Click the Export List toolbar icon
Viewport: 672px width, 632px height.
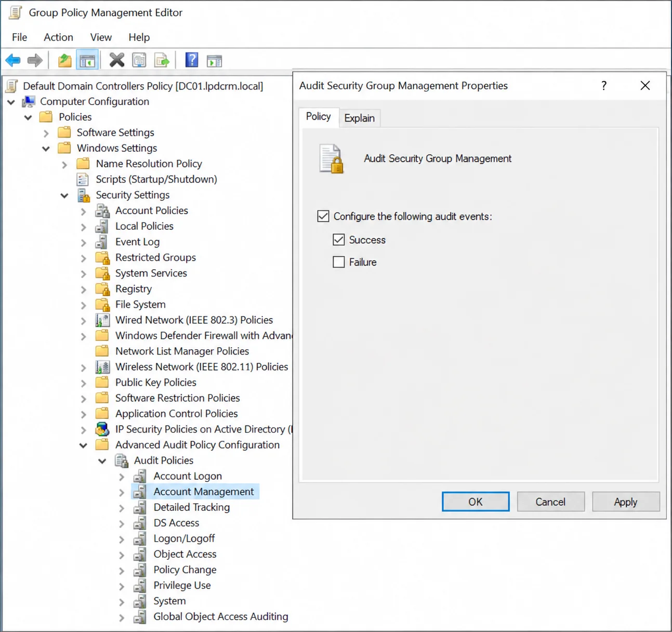[x=162, y=61]
